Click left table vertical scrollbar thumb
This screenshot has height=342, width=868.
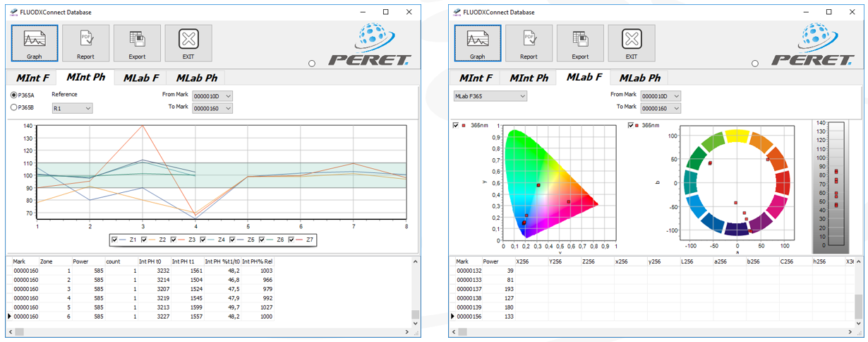(415, 315)
